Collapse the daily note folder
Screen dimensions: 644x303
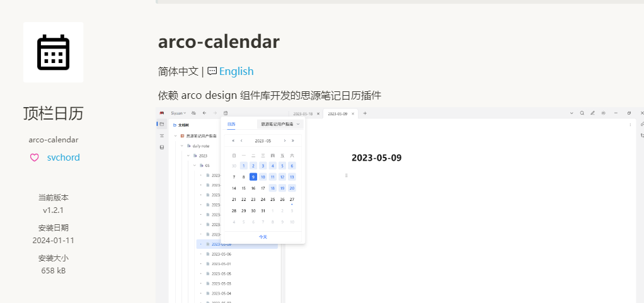pos(182,146)
